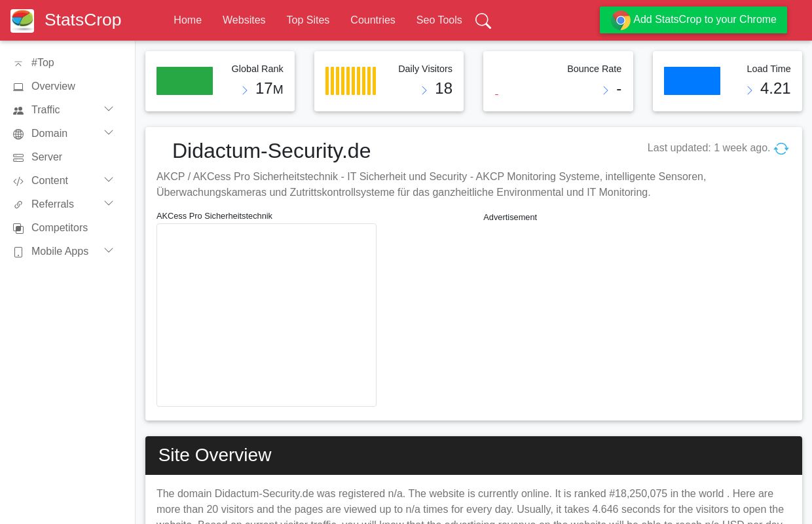Viewport: 812px width, 524px height.
Task: Click the Server section icon
Action: click(18, 157)
